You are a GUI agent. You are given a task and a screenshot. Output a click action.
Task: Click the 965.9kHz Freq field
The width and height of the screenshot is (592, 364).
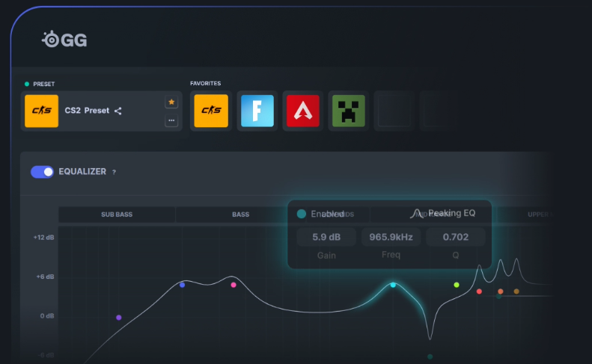pyautogui.click(x=391, y=238)
